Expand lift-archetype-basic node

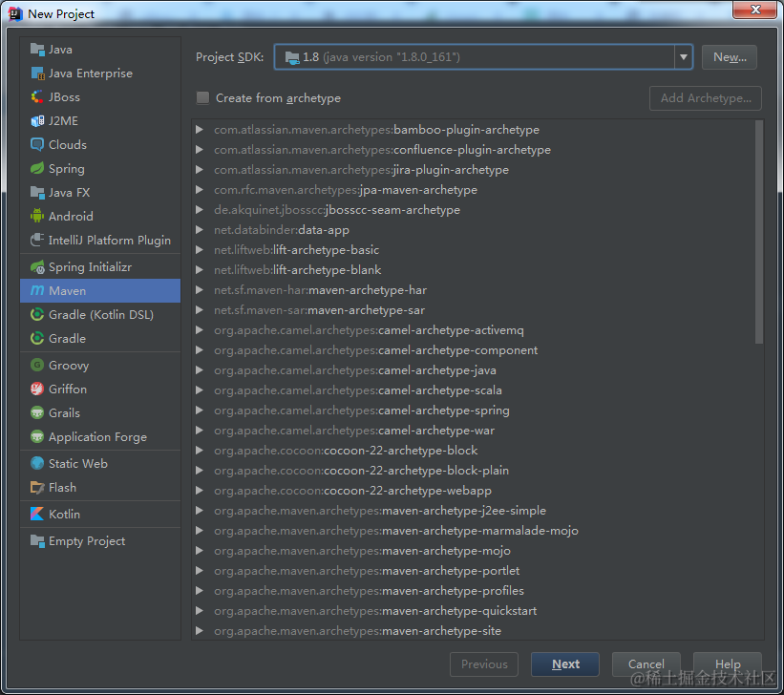tap(199, 249)
